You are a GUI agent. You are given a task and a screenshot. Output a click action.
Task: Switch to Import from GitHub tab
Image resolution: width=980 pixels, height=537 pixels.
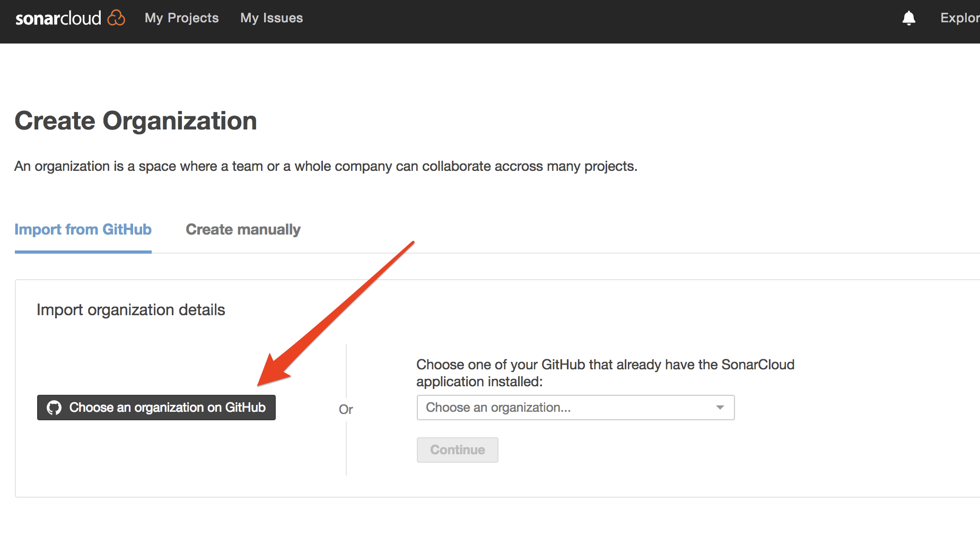[83, 230]
